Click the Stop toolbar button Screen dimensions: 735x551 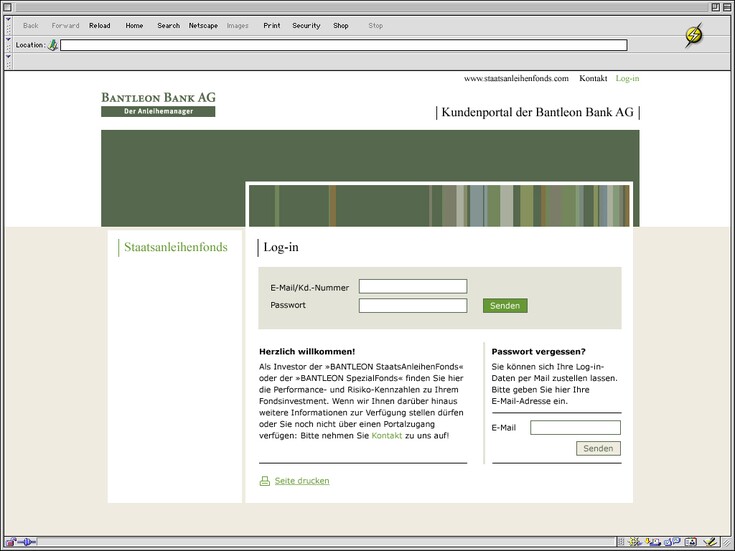pyautogui.click(x=375, y=26)
